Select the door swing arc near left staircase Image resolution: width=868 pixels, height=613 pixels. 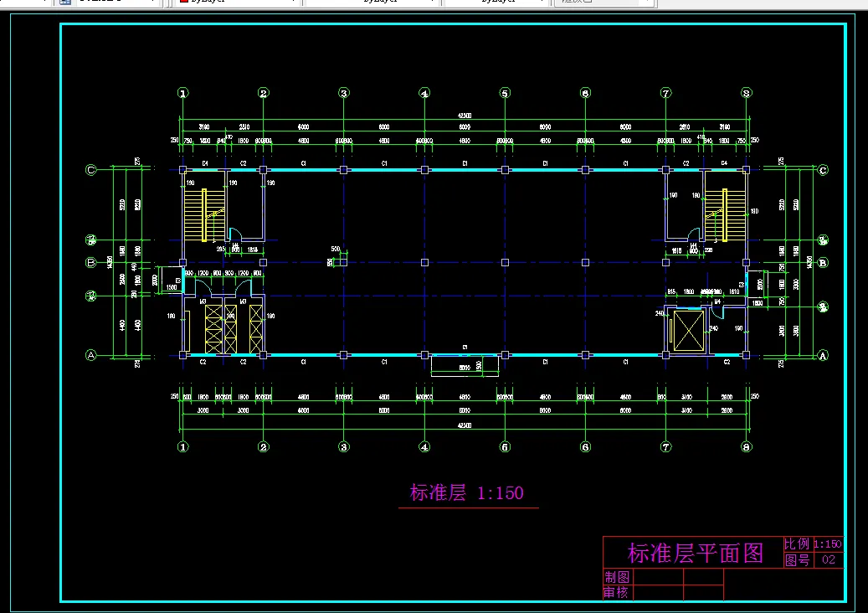click(x=235, y=234)
